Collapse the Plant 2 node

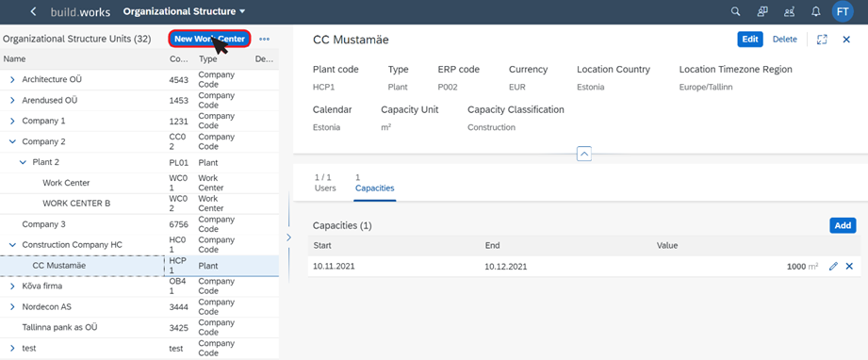pyautogui.click(x=23, y=162)
